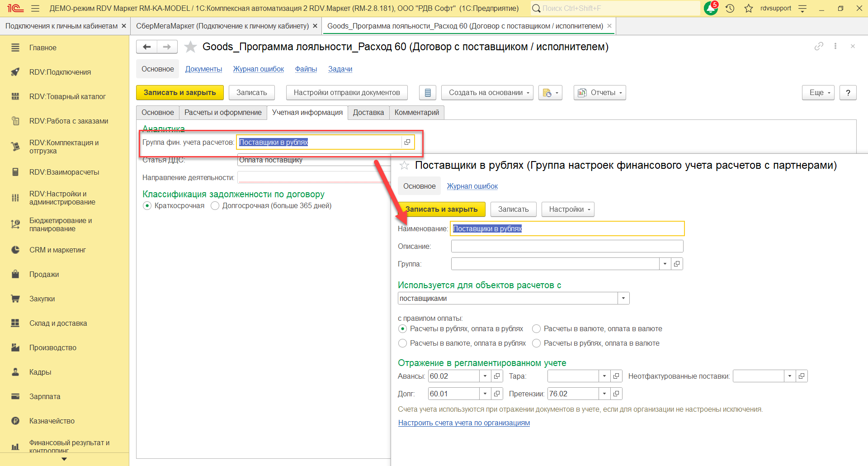This screenshot has width=868, height=466.
Task: Expand the Создать на основании dropdown
Action: click(x=487, y=93)
